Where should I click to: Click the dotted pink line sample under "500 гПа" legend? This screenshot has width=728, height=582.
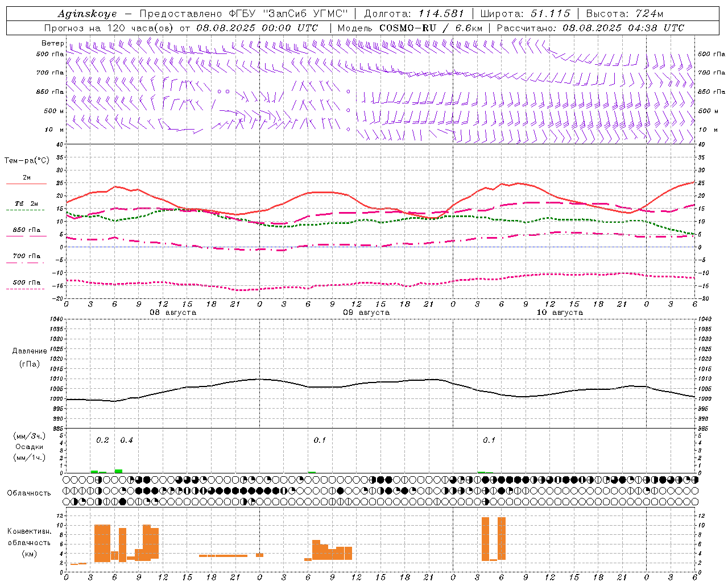tap(26, 289)
